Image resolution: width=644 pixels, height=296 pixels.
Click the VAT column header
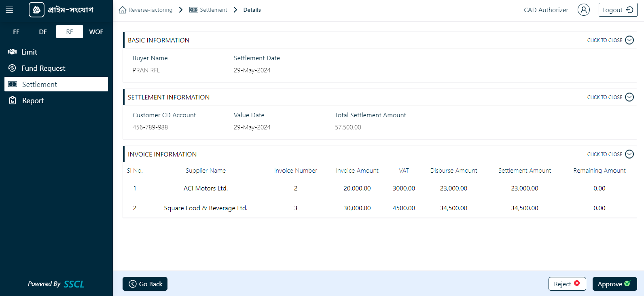[x=404, y=171]
